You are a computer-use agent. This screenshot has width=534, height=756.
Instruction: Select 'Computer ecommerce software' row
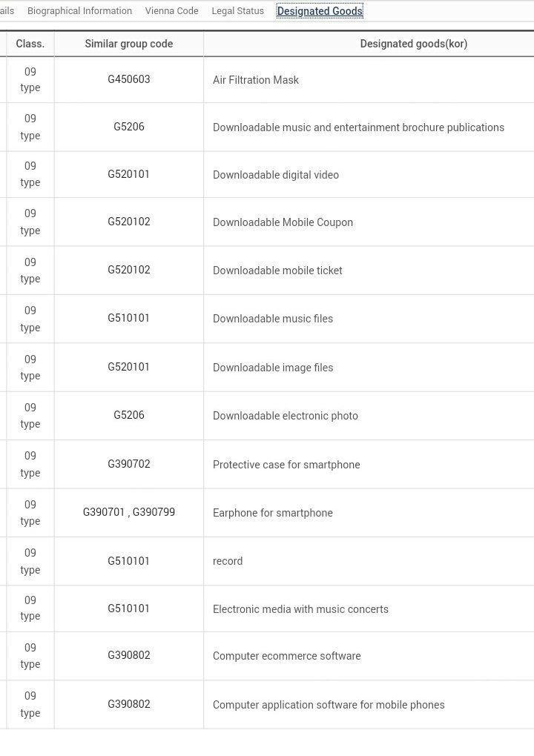click(x=286, y=656)
